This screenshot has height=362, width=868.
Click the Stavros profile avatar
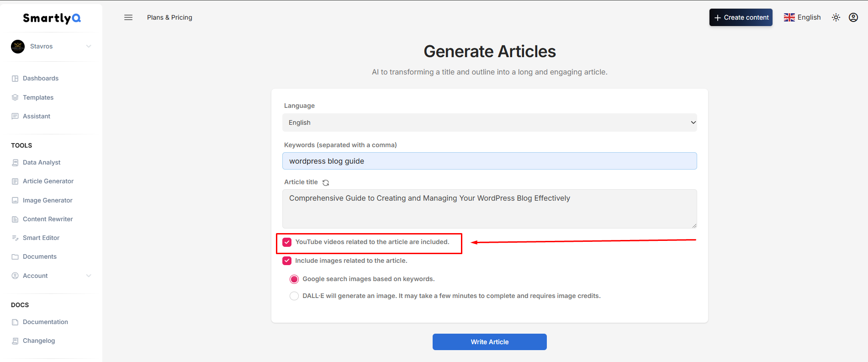pos(18,47)
